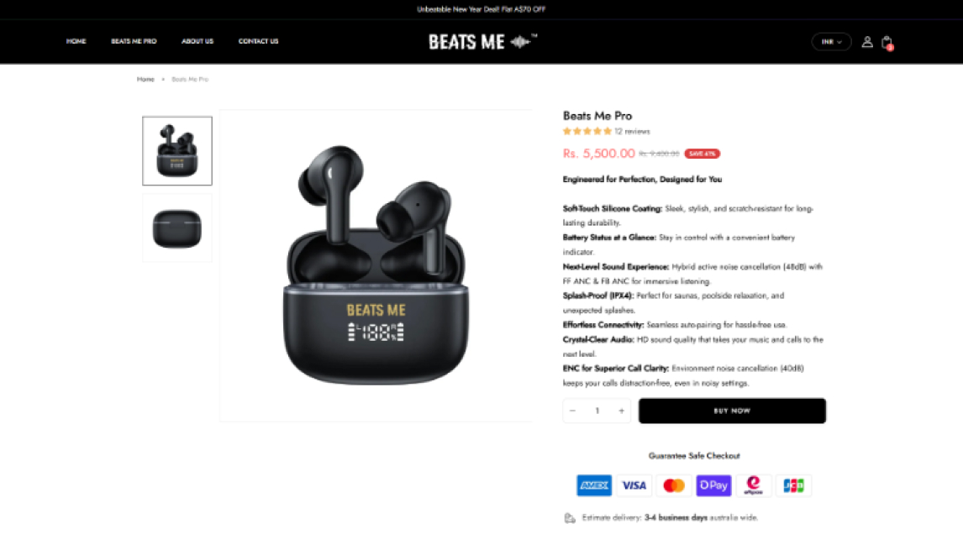Increase quantity with the plus button

[x=621, y=411]
